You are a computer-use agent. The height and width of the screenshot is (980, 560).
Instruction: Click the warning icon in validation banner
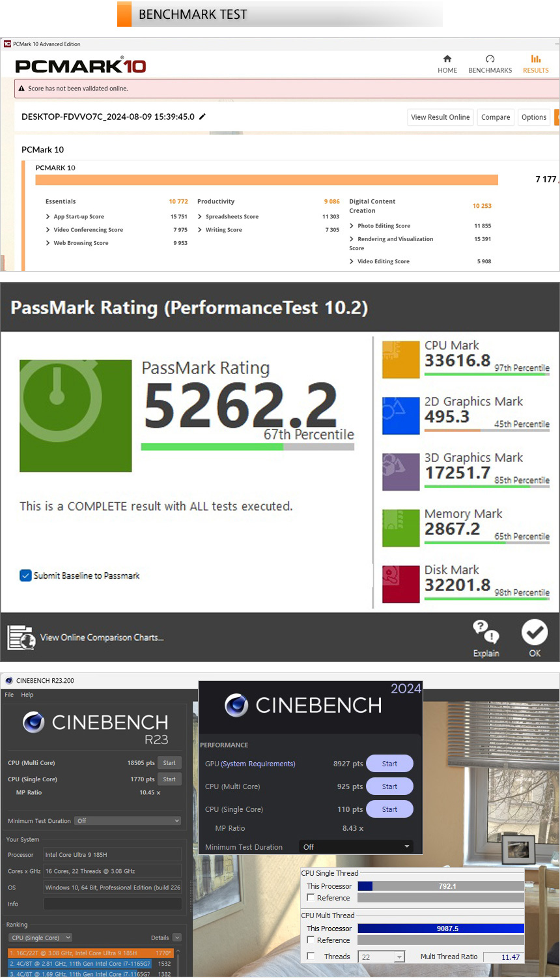[21, 89]
